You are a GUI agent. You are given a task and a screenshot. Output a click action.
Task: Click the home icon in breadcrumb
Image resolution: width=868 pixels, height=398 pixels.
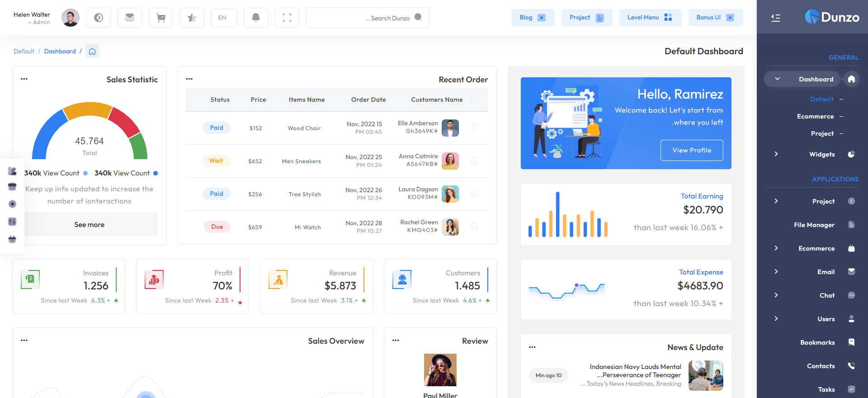pos(92,52)
